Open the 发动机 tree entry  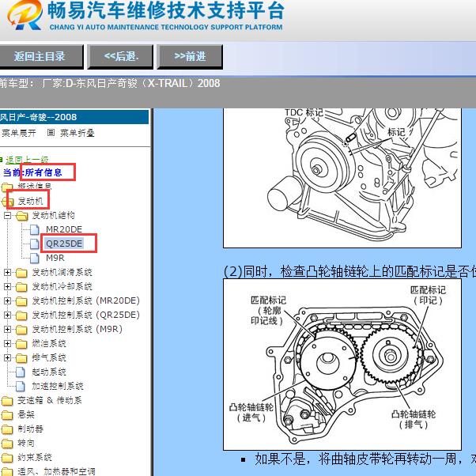click(30, 201)
